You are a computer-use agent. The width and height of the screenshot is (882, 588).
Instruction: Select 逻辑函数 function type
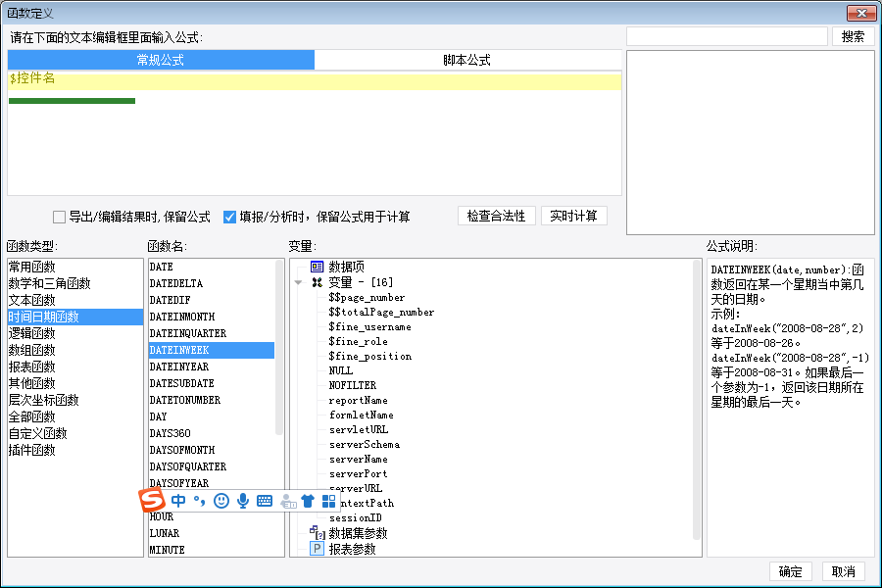[74, 333]
